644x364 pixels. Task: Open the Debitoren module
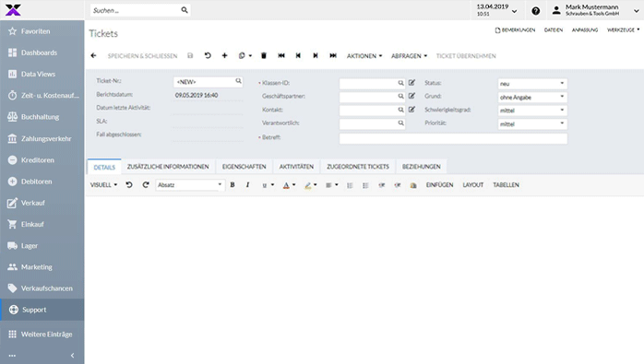tap(42, 182)
